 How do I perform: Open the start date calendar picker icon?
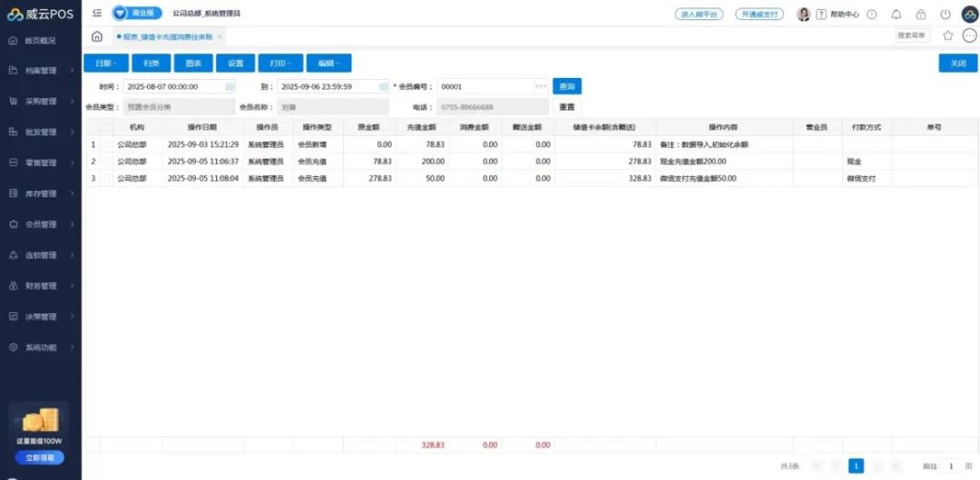coord(230,86)
